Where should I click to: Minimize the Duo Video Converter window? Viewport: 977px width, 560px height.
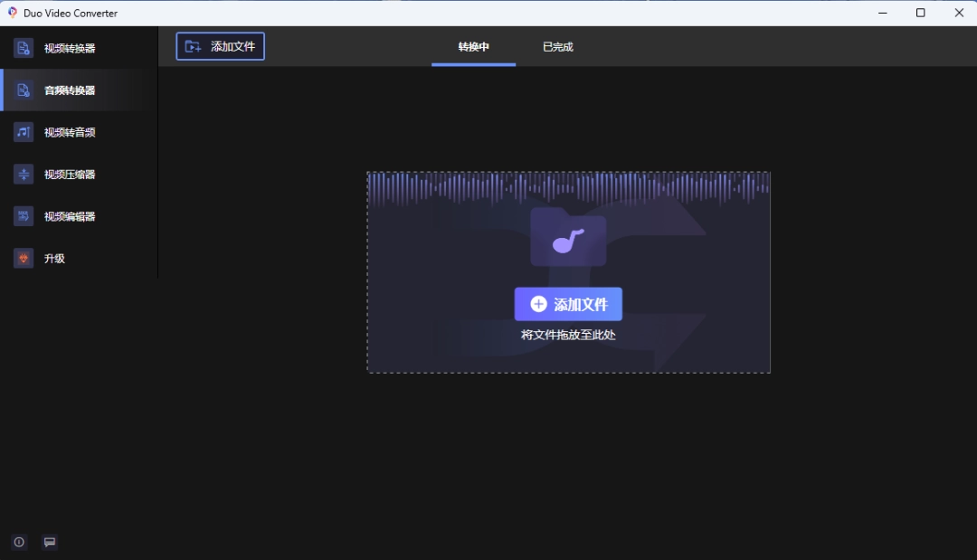click(x=881, y=13)
